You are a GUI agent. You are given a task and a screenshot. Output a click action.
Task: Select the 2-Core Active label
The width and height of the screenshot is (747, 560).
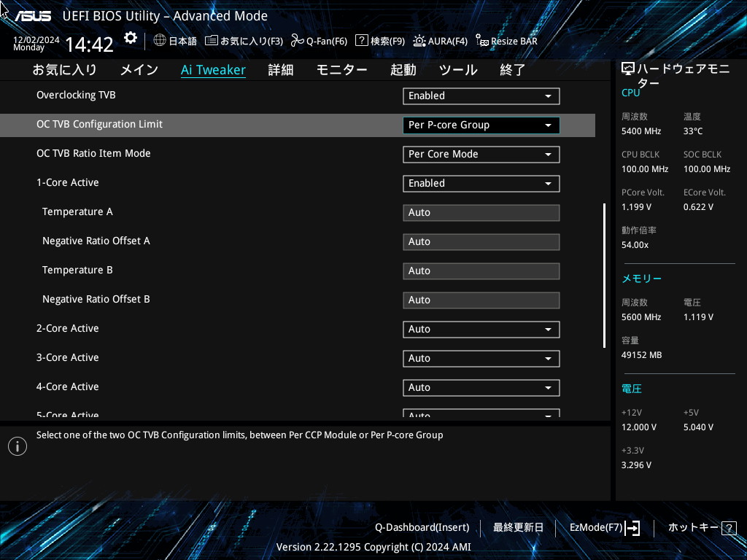68,328
